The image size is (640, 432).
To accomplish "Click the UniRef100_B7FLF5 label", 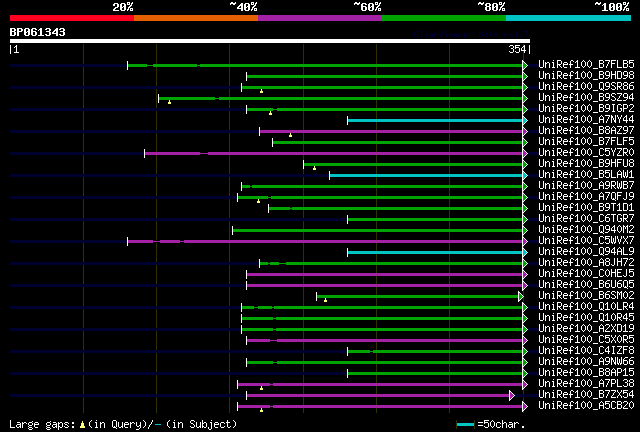I will tap(586, 142).
